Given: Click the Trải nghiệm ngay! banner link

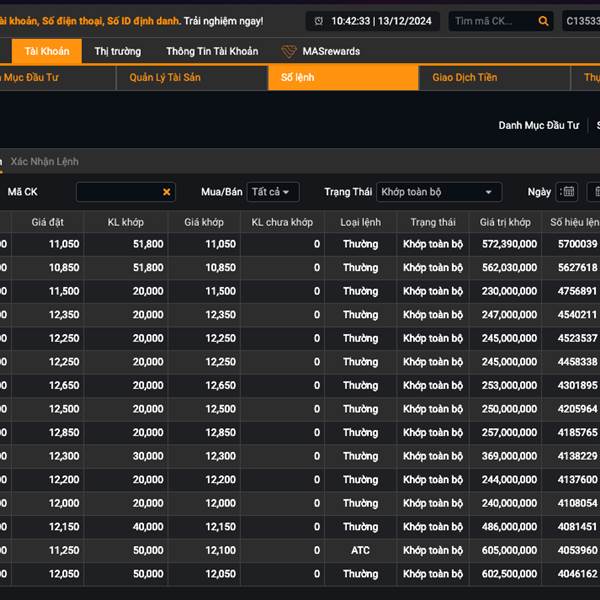Looking at the screenshot, I should click(223, 21).
